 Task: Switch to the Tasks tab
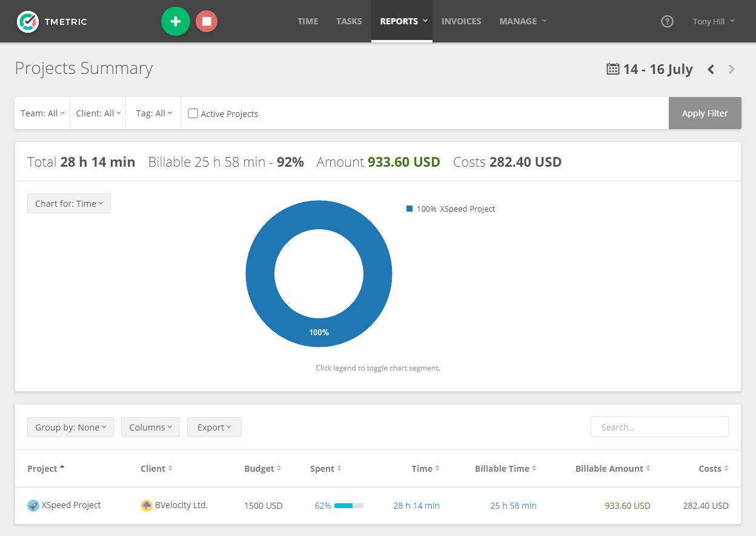[349, 21]
